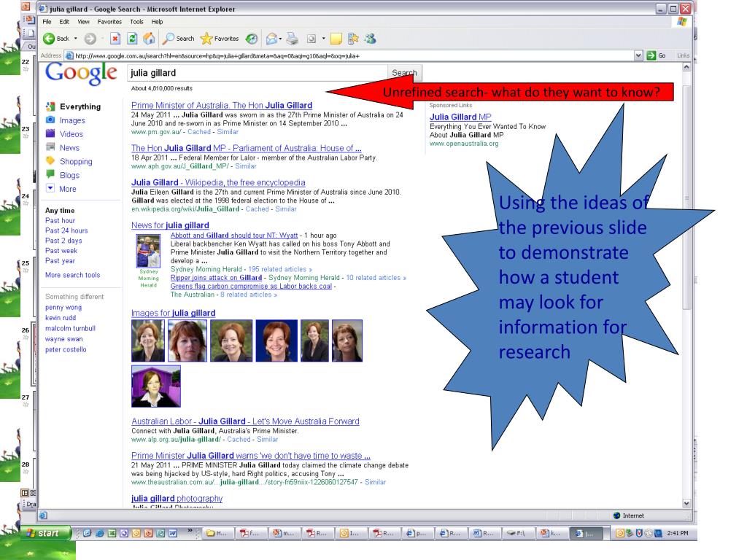Go back with the IE Back button
This screenshot has height=560, width=747.
[55, 39]
